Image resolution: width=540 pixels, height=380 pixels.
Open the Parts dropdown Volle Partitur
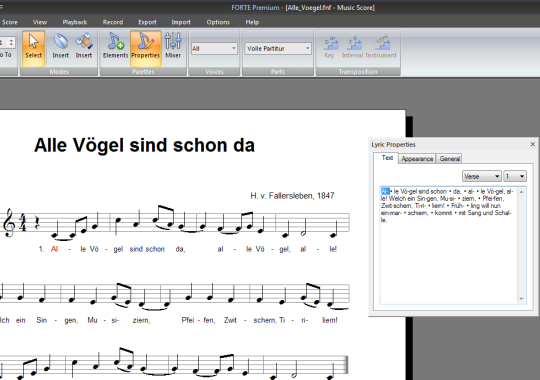(278, 49)
